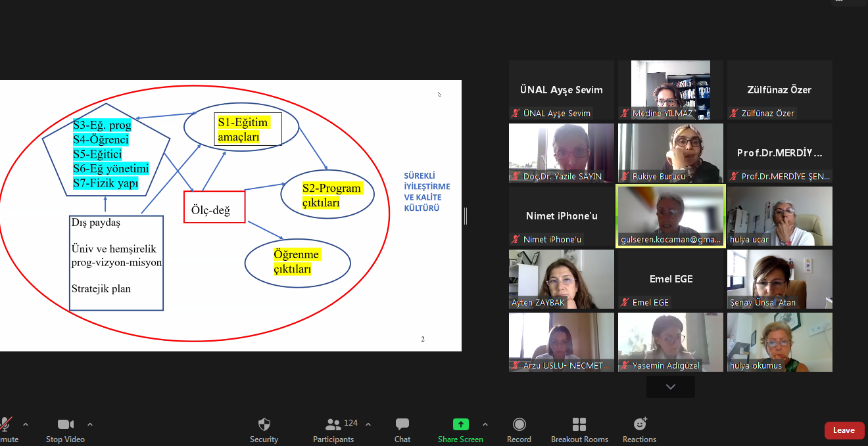Open Breakout Rooms grid icon
This screenshot has width=868, height=446.
(x=579, y=424)
